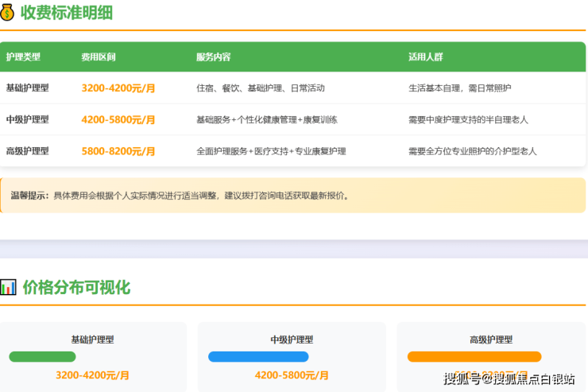Click the 3200-4200元/月 price in the table
Viewport: 588px width, 392px height.
[118, 88]
